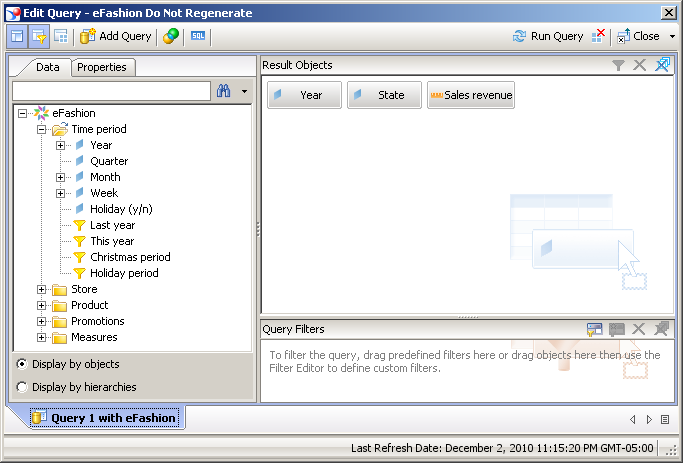Click the Year dimension in the tree
The width and height of the screenshot is (683, 463).
(101, 145)
